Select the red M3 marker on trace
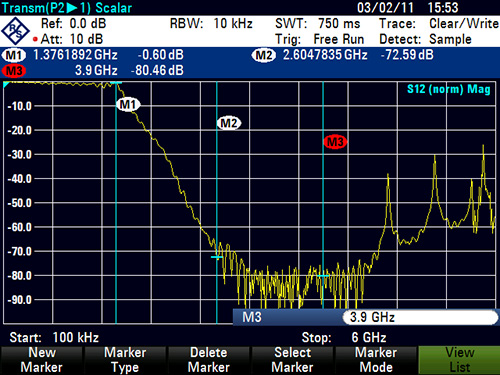Image resolution: width=500 pixels, height=375 pixels. (x=335, y=142)
